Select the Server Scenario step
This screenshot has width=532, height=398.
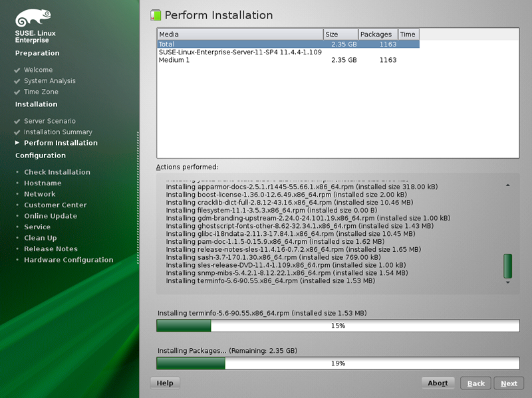click(x=50, y=121)
